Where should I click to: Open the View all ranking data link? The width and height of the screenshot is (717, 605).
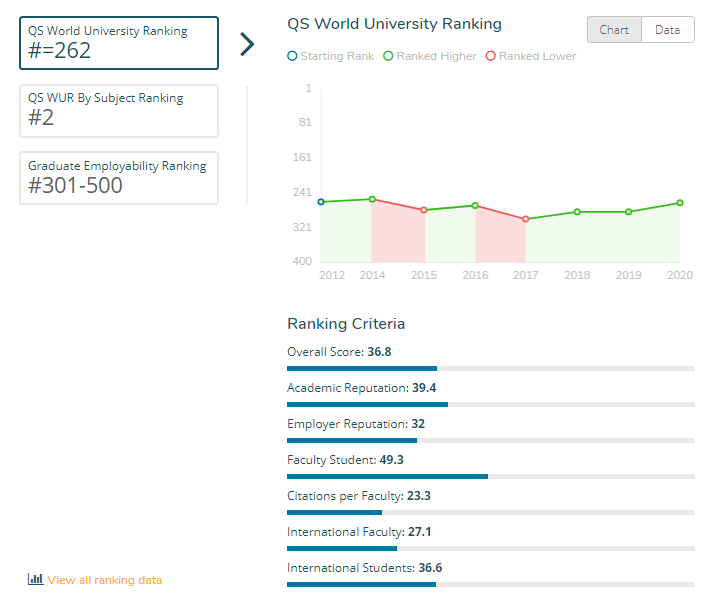(105, 580)
